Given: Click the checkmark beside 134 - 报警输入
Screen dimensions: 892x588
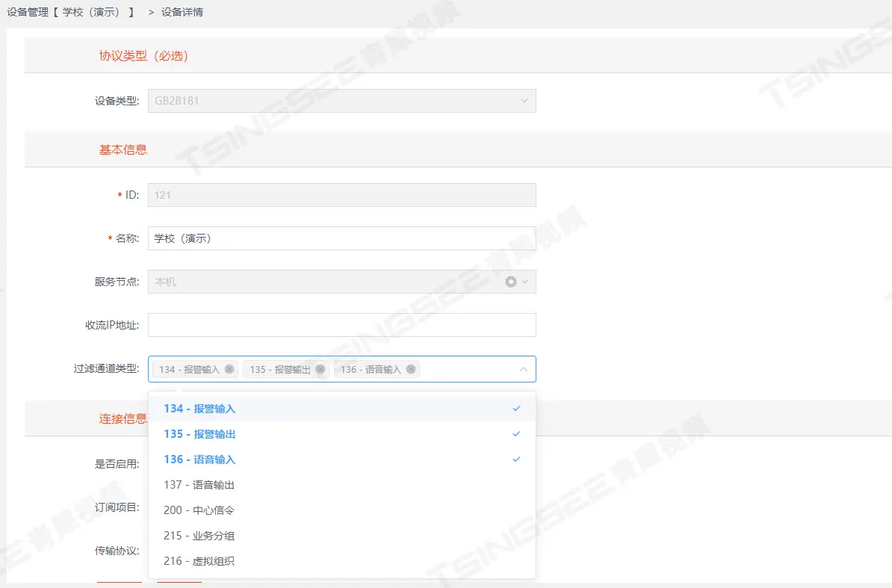Looking at the screenshot, I should pyautogui.click(x=516, y=408).
